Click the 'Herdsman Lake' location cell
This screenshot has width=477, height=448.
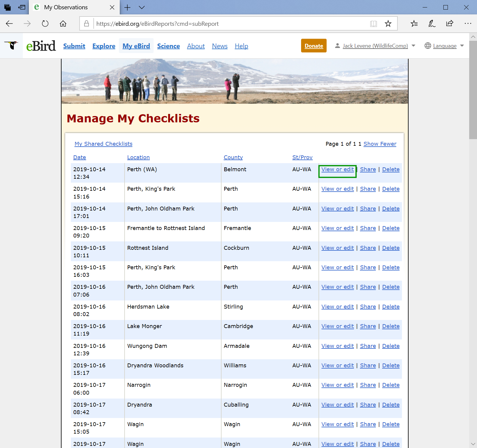point(173,310)
